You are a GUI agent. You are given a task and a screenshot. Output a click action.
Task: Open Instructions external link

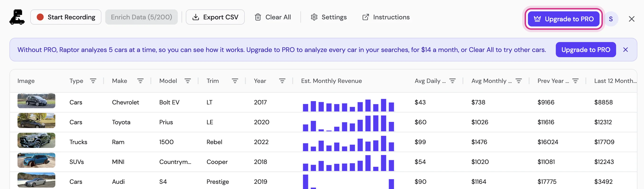386,17
